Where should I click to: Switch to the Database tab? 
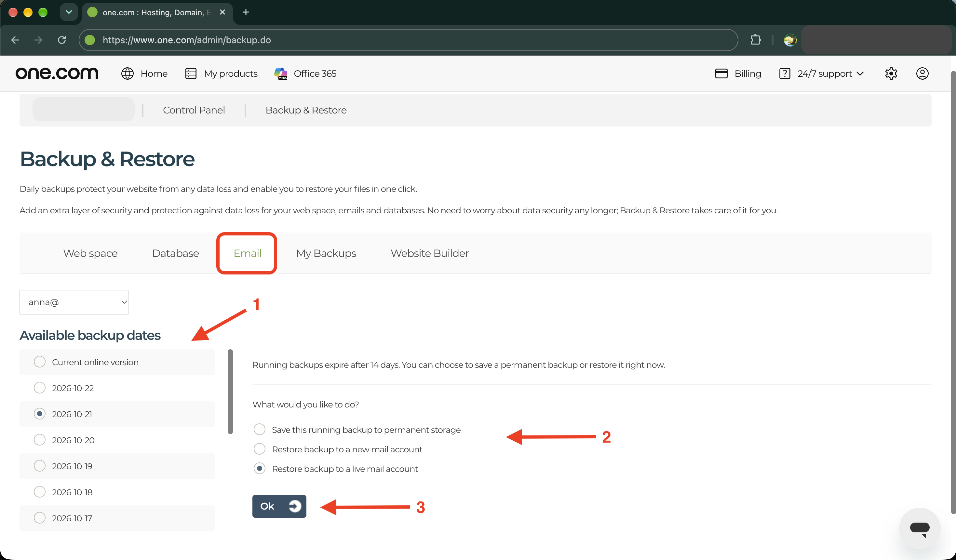[x=175, y=253]
